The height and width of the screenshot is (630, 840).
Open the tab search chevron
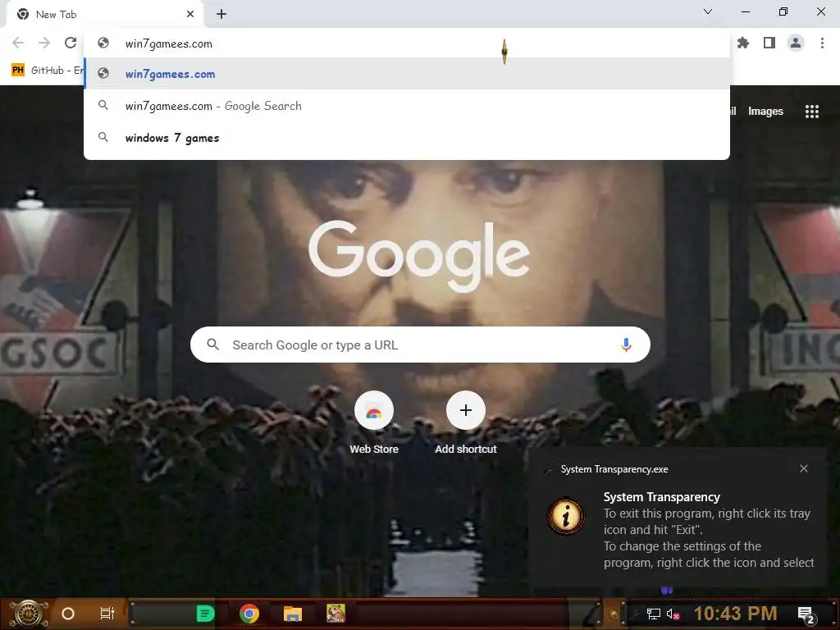(x=708, y=11)
